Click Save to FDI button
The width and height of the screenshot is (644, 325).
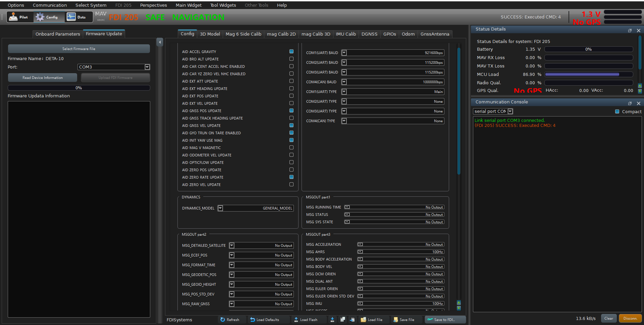[x=445, y=320]
